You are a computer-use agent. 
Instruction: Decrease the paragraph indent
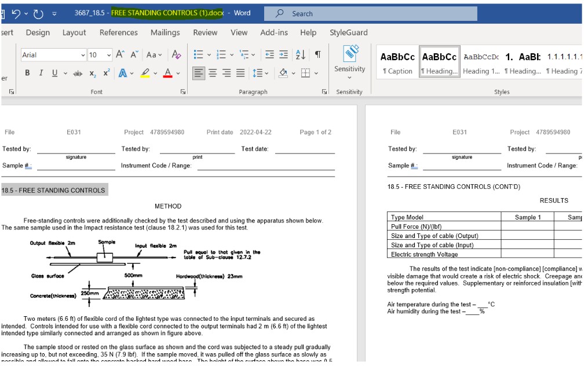click(270, 55)
